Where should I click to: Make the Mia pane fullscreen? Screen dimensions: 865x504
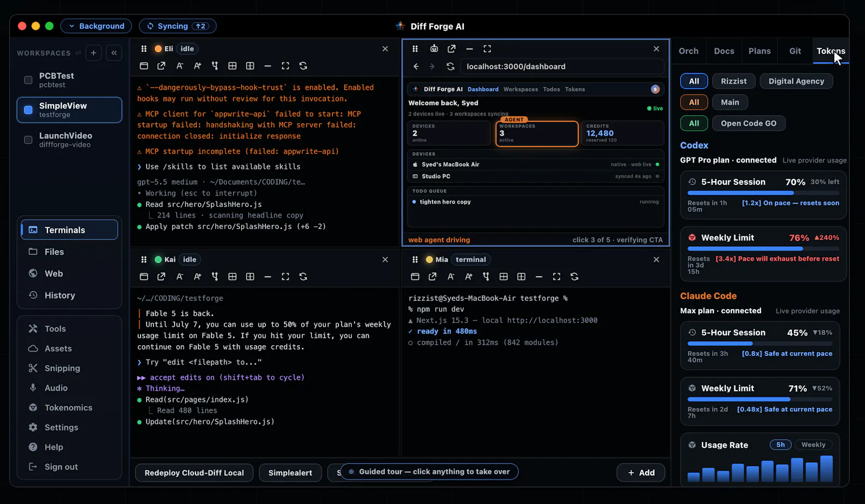[x=556, y=277]
